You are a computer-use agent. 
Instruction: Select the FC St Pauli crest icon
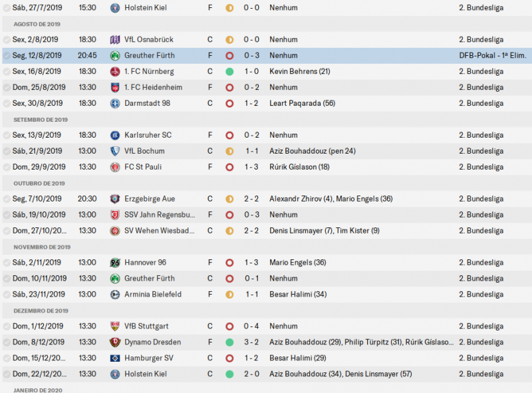(114, 167)
